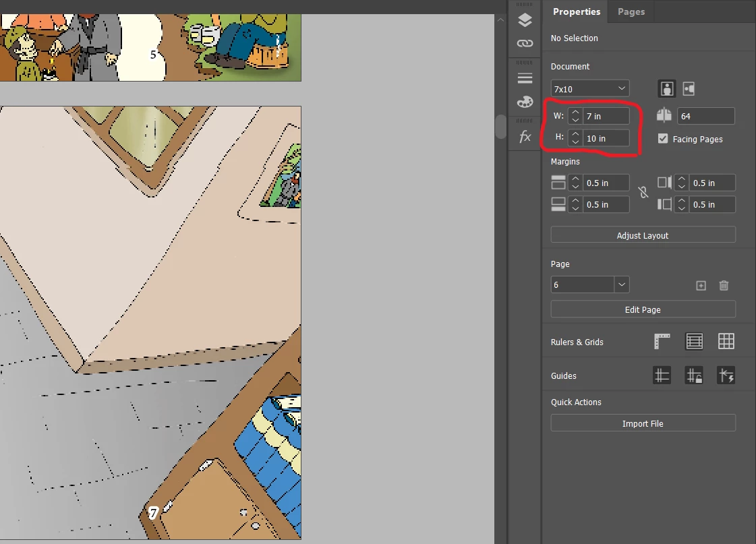Switch to the Pages tab
Screen dimensions: 756x544
tap(631, 11)
